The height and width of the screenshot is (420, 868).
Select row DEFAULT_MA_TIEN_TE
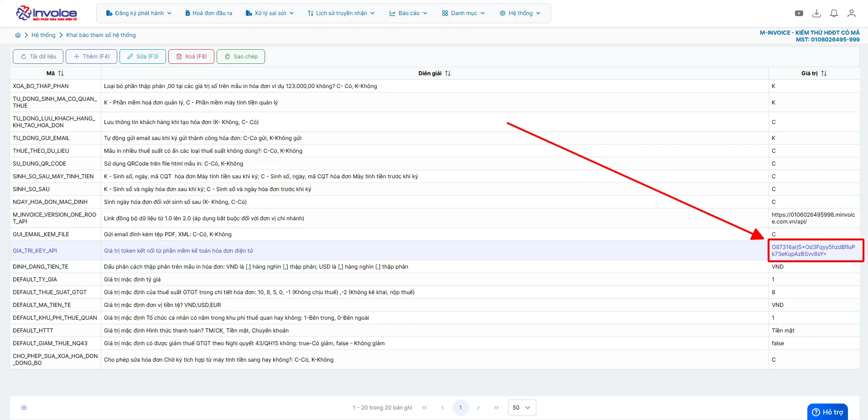[435, 305]
